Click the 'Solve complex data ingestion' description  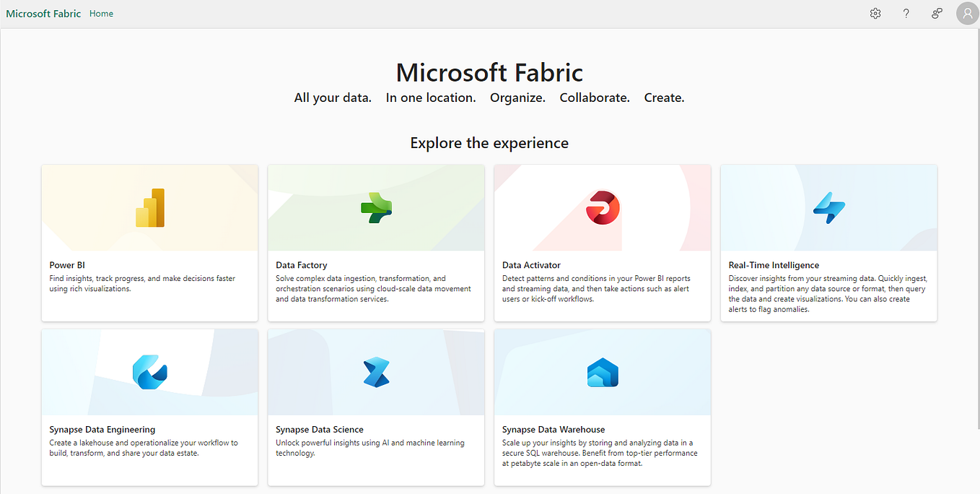click(x=373, y=289)
